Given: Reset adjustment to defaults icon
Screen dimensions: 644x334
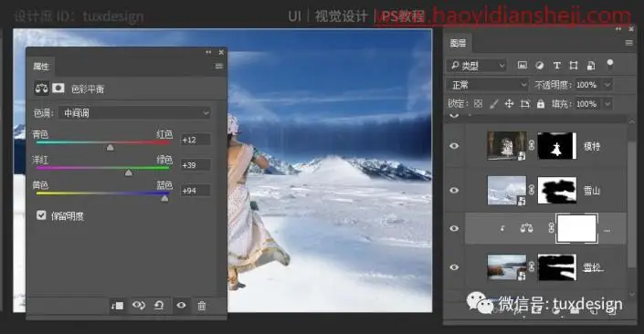Looking at the screenshot, I should 159,306.
